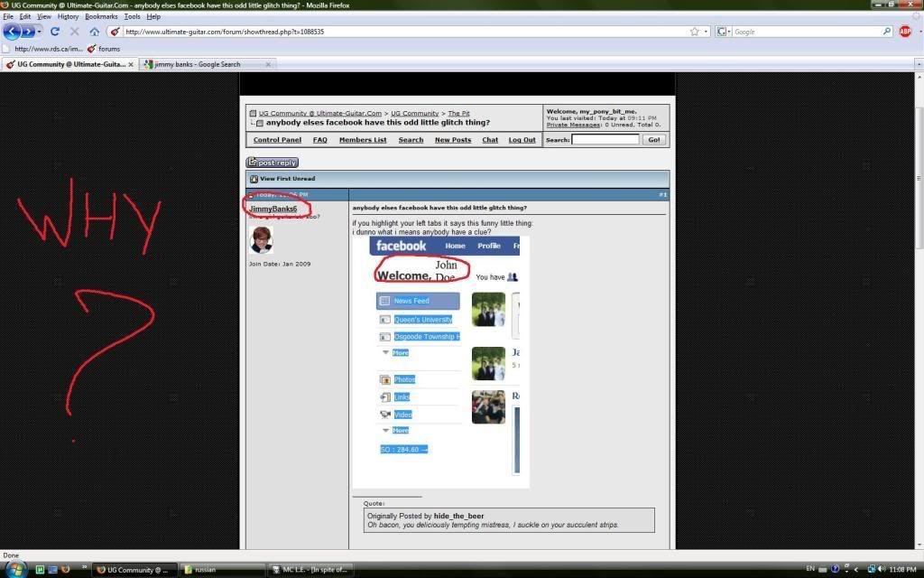Open the Windows Start orb
This screenshot has width=924, height=578.
(x=15, y=570)
